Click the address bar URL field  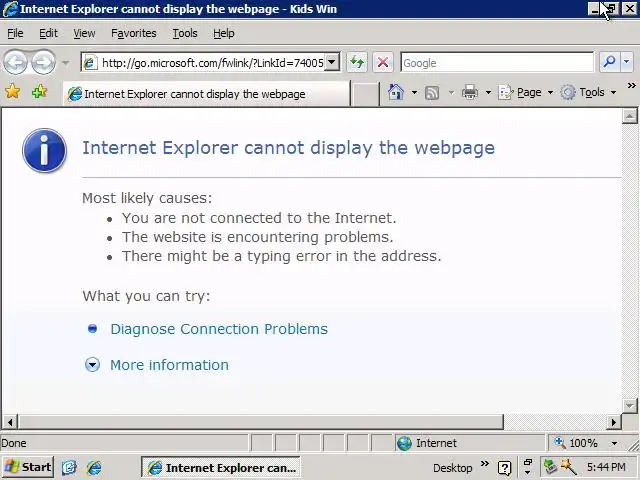(212, 63)
